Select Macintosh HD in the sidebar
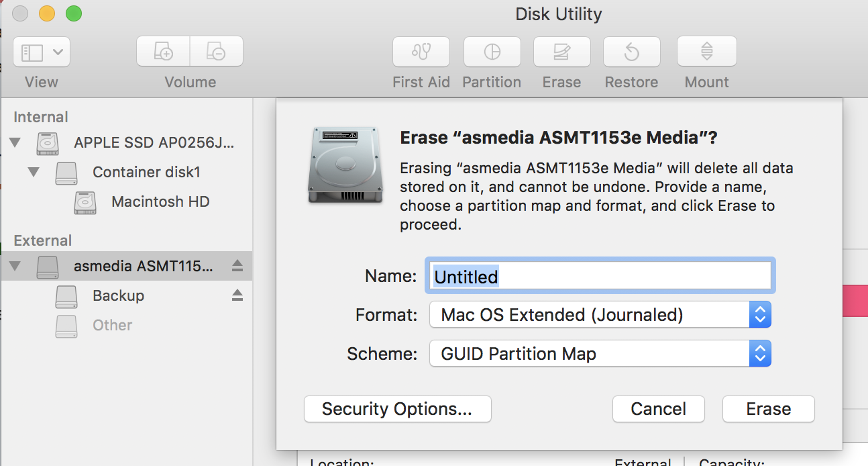Screen dimensions: 868x466 [160, 201]
